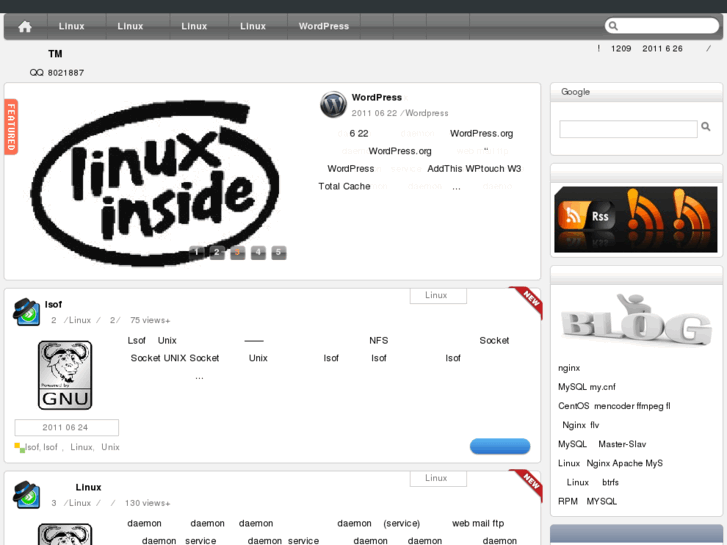
Task: Click the '75 views+' text on lsof post
Action: pos(150,320)
